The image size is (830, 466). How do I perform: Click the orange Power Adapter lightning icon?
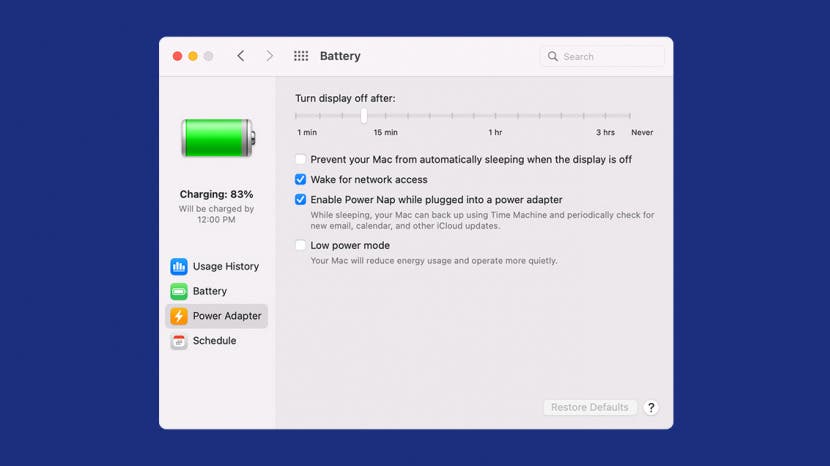[x=179, y=316]
